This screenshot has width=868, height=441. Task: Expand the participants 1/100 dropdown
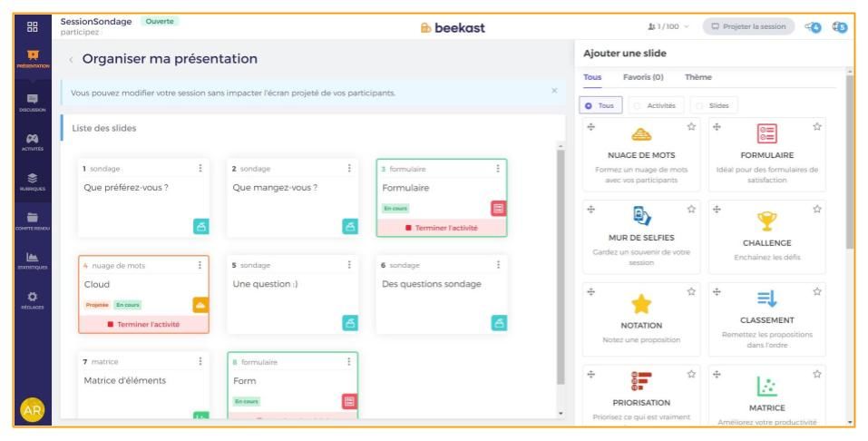pos(668,26)
